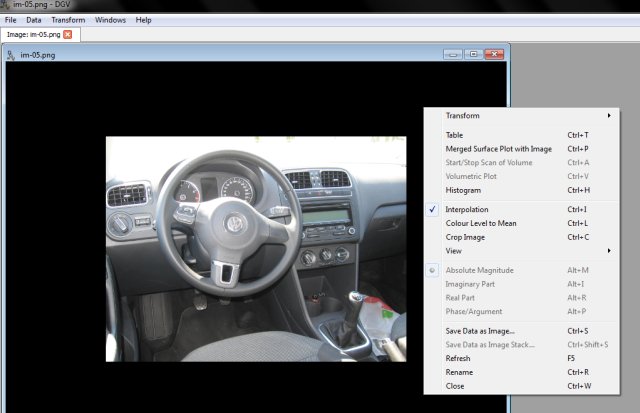The width and height of the screenshot is (640, 413).
Task: Open the Data menu in the menu bar
Action: 34,20
